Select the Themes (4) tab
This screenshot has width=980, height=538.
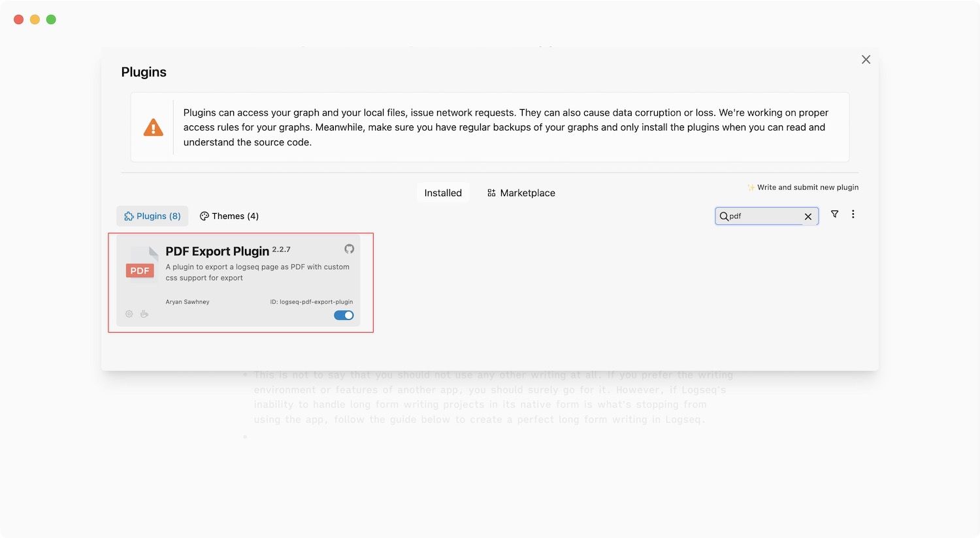(229, 216)
